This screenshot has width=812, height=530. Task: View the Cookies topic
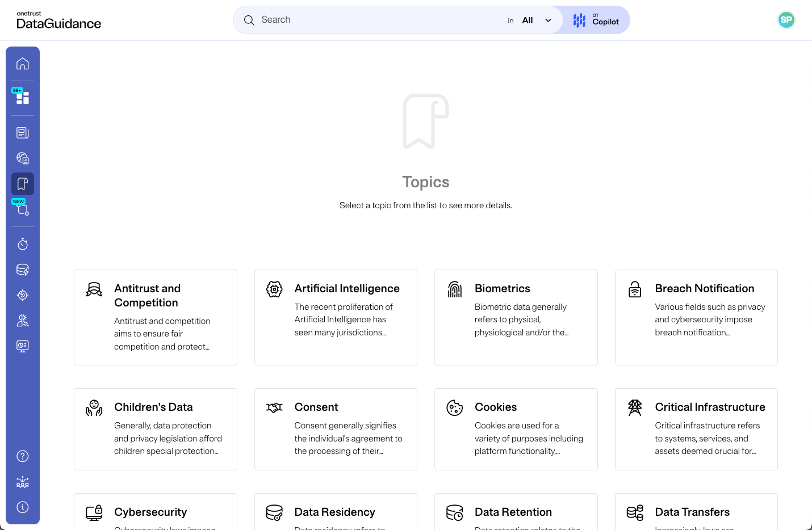pos(516,429)
